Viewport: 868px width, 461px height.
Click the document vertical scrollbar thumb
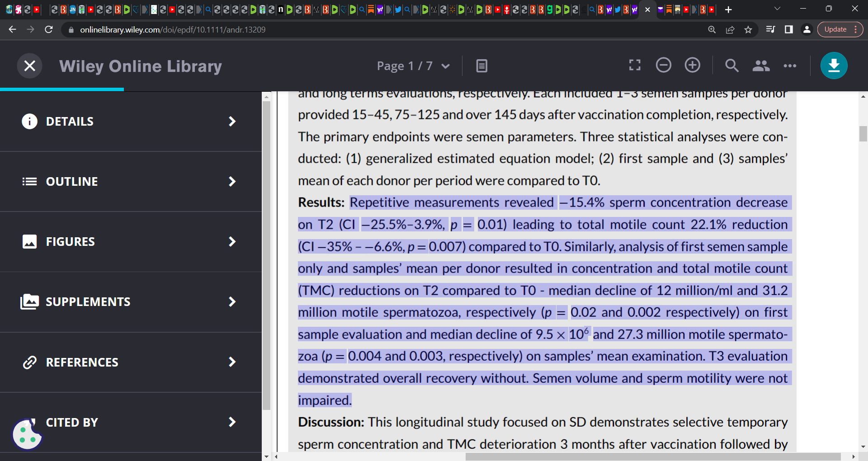click(863, 134)
